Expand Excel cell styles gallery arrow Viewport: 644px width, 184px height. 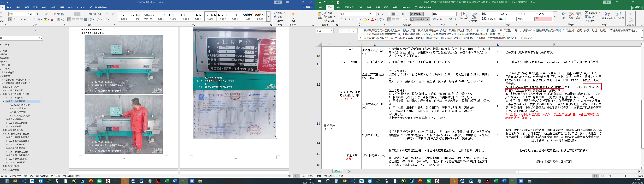pos(555,16)
